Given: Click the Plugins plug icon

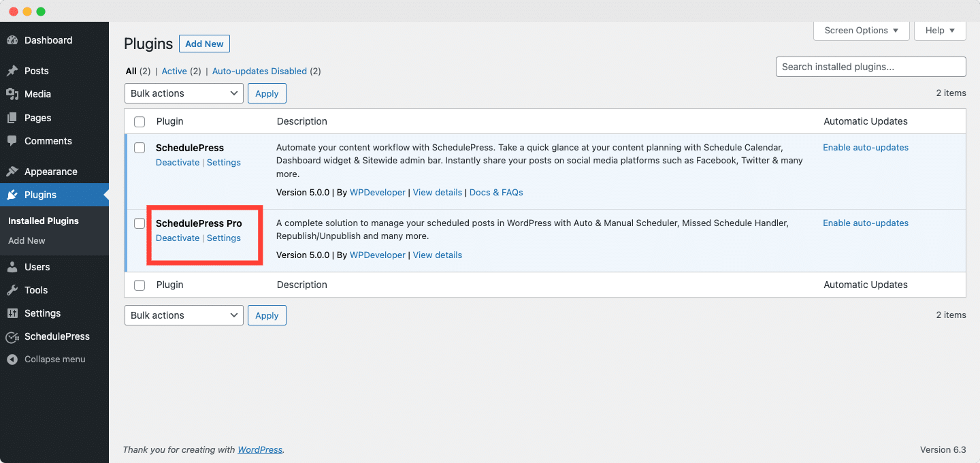Looking at the screenshot, I should tap(12, 195).
